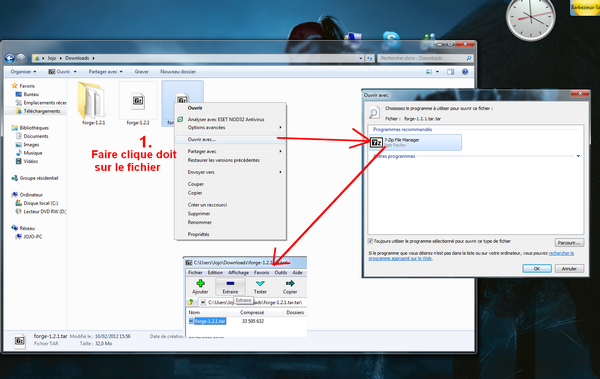Toggle the preview pane icon
600x379 pixels.
pos(450,72)
